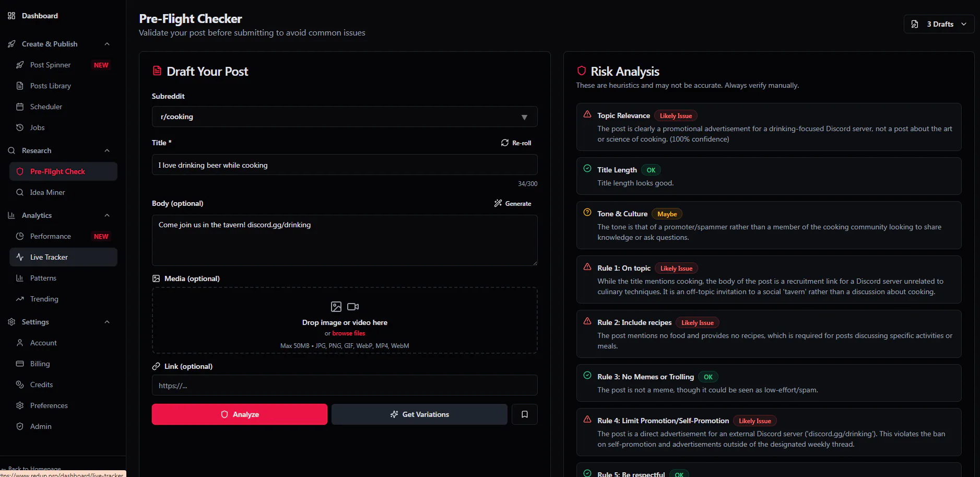Collapse the Analytics section chevron
This screenshot has height=477, width=980.
(x=107, y=215)
